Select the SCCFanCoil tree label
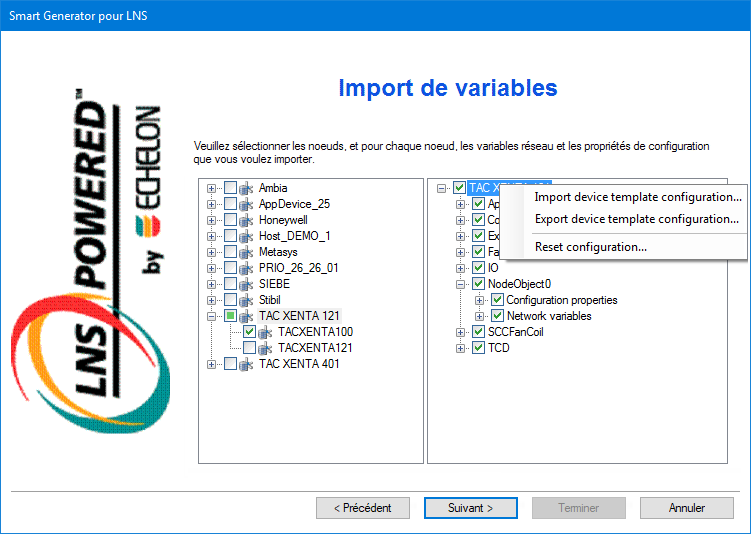 tap(515, 332)
